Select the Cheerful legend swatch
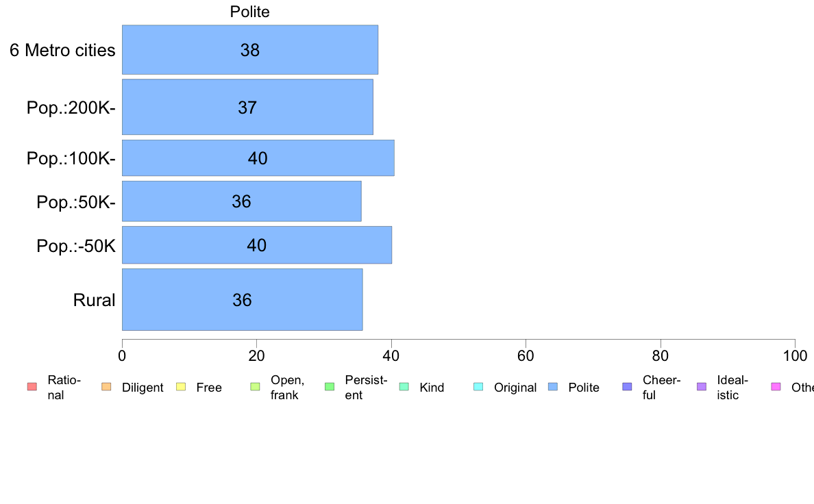This screenshot has width=814, height=504. pos(627,387)
